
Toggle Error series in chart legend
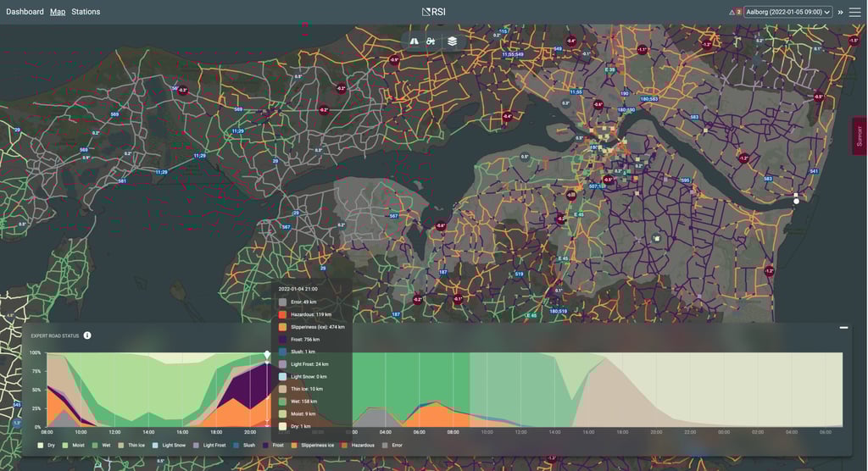point(392,445)
